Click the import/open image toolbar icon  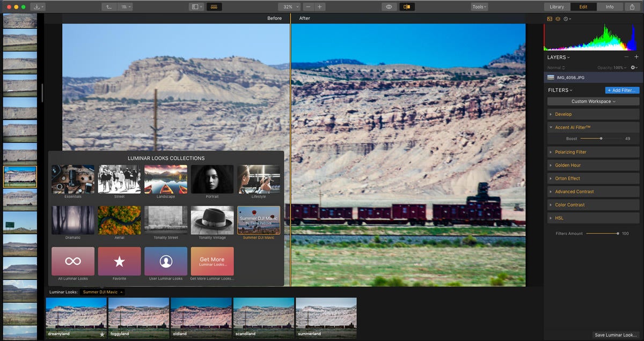[38, 7]
